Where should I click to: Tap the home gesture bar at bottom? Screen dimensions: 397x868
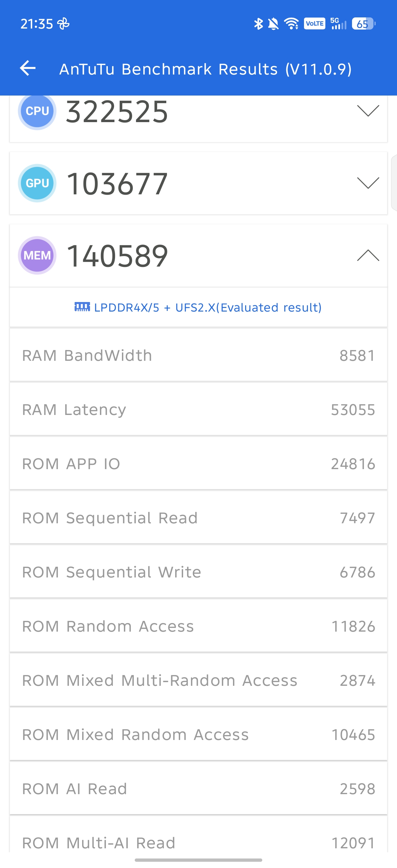click(198, 860)
